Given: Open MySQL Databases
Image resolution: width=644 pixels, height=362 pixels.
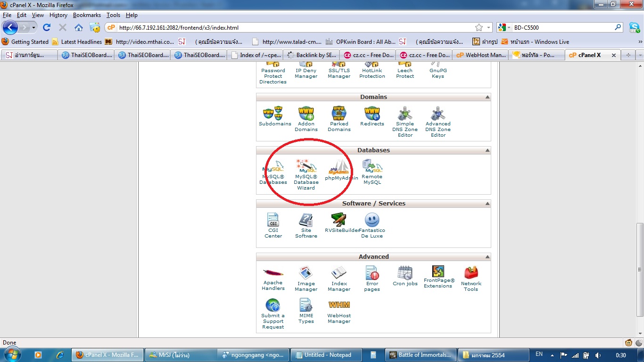Looking at the screenshot, I should 273,172.
